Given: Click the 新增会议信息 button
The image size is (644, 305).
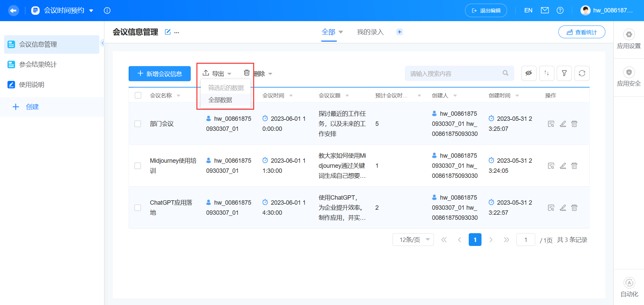Looking at the screenshot, I should 159,73.
